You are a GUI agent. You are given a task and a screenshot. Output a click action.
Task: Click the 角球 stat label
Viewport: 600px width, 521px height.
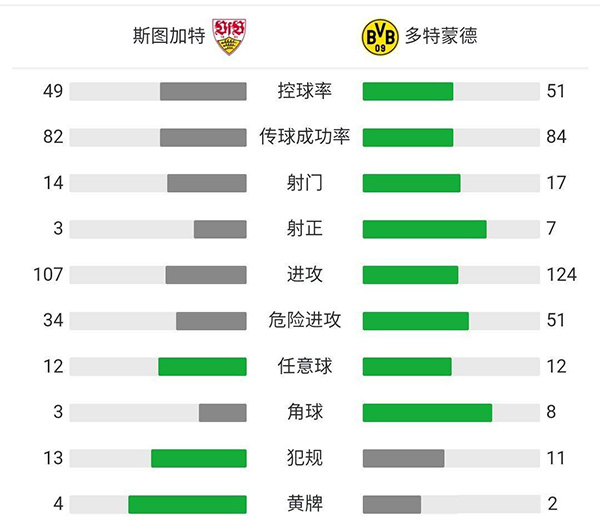(x=304, y=413)
